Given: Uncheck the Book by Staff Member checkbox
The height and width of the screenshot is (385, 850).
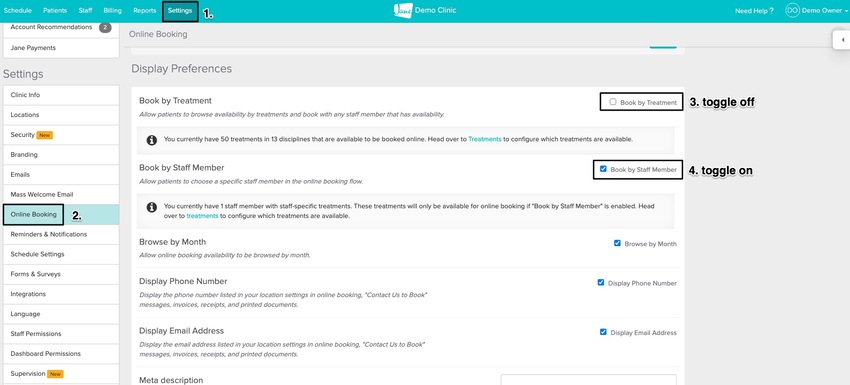Looking at the screenshot, I should 603,169.
